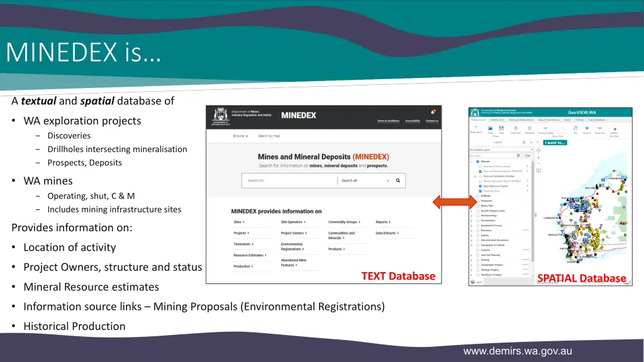The width and height of the screenshot is (644, 362).
Task: Expand the Land Use Planning layer group
Action: 472,255
